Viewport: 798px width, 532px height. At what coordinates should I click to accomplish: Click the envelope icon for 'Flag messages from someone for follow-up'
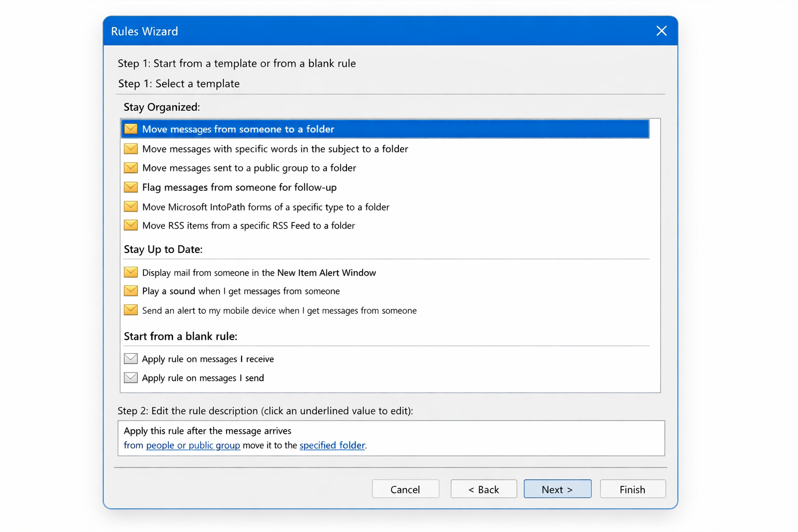130,187
